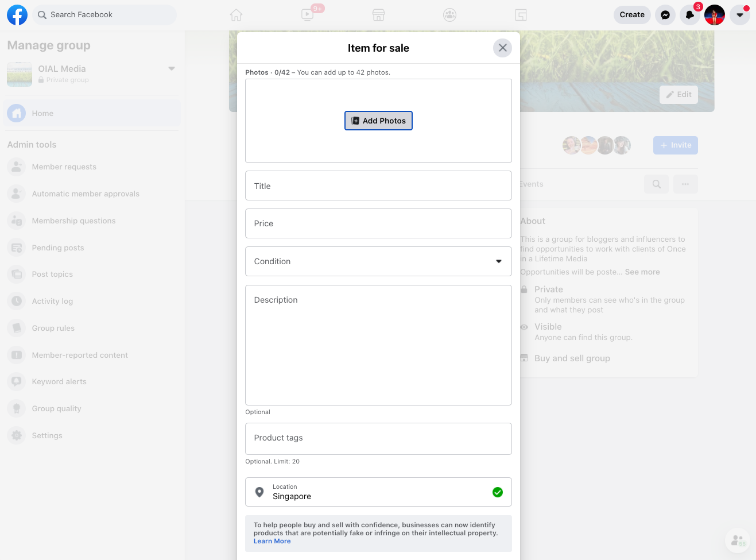Open the Marketplace storefront icon
The width and height of the screenshot is (756, 560).
[x=379, y=15]
